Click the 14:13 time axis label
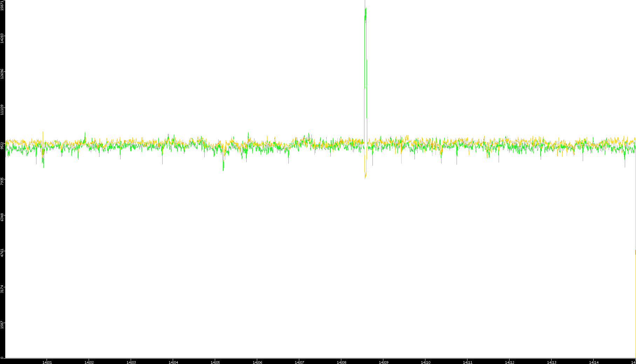This screenshot has height=364, width=636. [552, 362]
